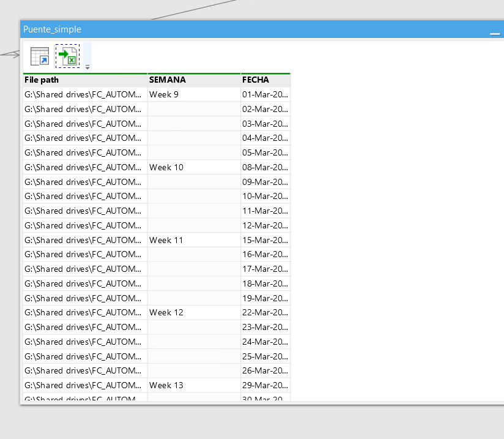
Task: Sort by the File path column header
Action: (x=85, y=80)
